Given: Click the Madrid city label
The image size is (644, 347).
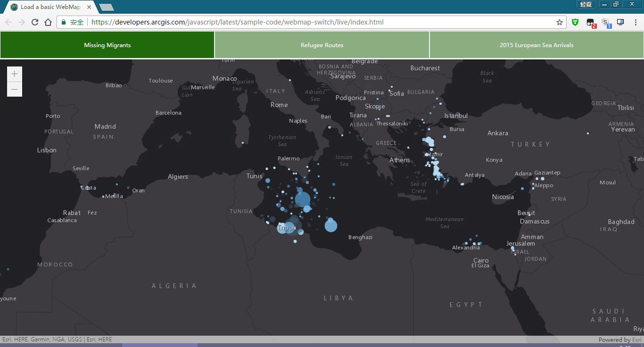Looking at the screenshot, I should (x=105, y=126).
